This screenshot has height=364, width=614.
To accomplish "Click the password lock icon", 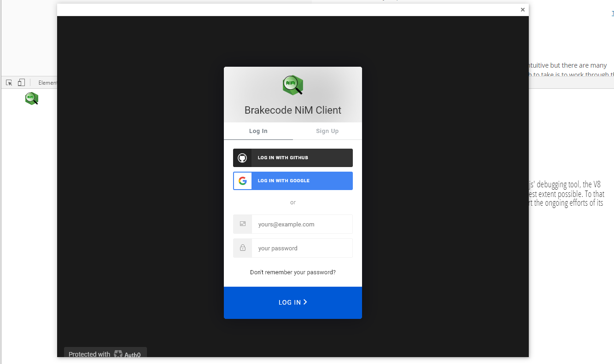I will pos(243,248).
